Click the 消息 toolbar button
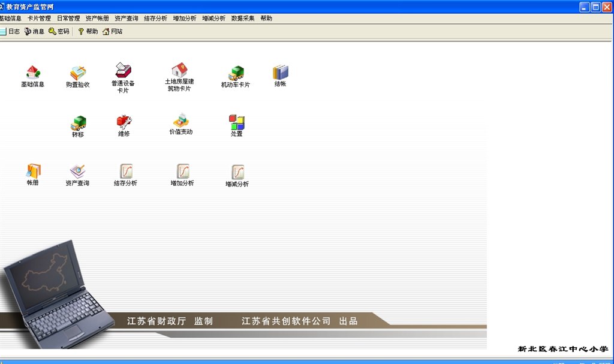Screen dimensions: 614x364 [34, 31]
